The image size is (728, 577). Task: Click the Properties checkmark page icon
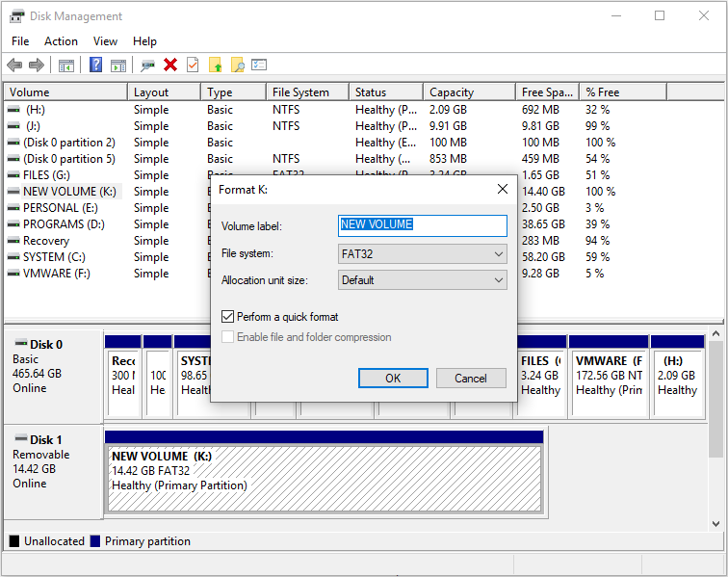[x=193, y=65]
